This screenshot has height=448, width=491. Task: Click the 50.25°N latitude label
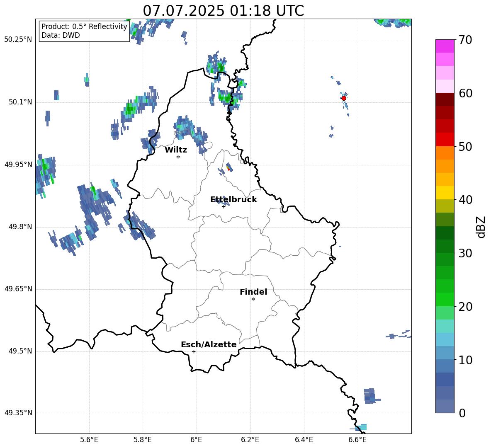pos(18,40)
